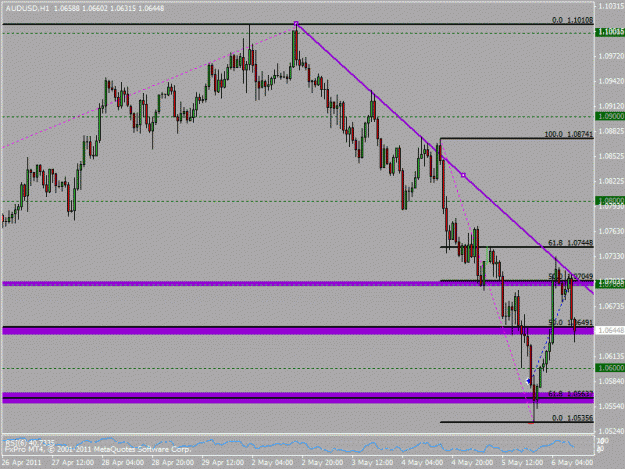The height and width of the screenshot is (469, 625).
Task: Click the Fibonacci label 100.0 1.08741
Action: point(569,134)
